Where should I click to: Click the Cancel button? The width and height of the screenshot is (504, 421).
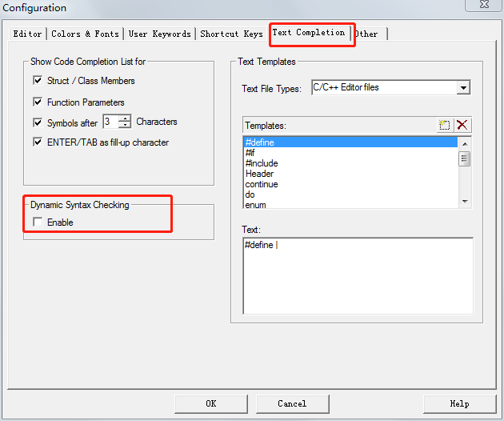[x=293, y=403]
